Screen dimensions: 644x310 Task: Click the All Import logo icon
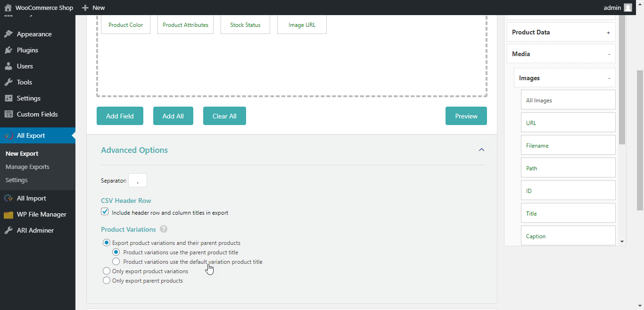point(8,198)
